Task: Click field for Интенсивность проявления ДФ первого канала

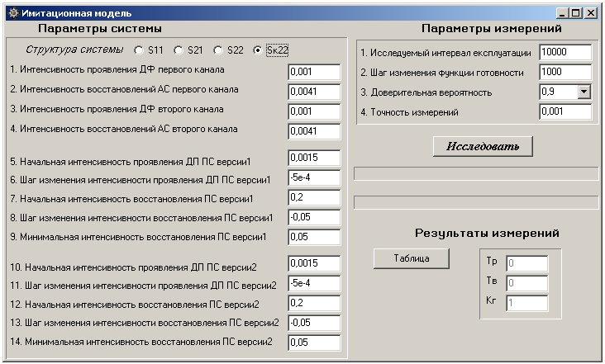Action: (314, 72)
